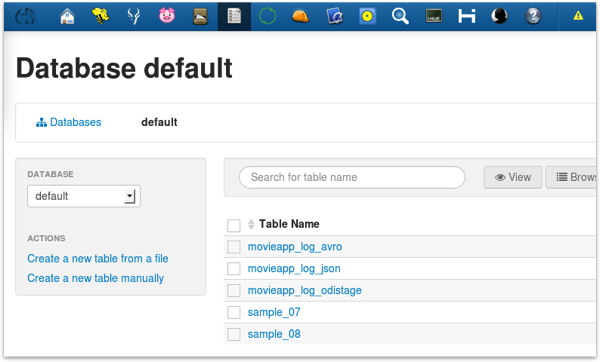Click the Databases hierarchy icon in breadcrumb
This screenshot has width=600, height=362.
coord(41,122)
